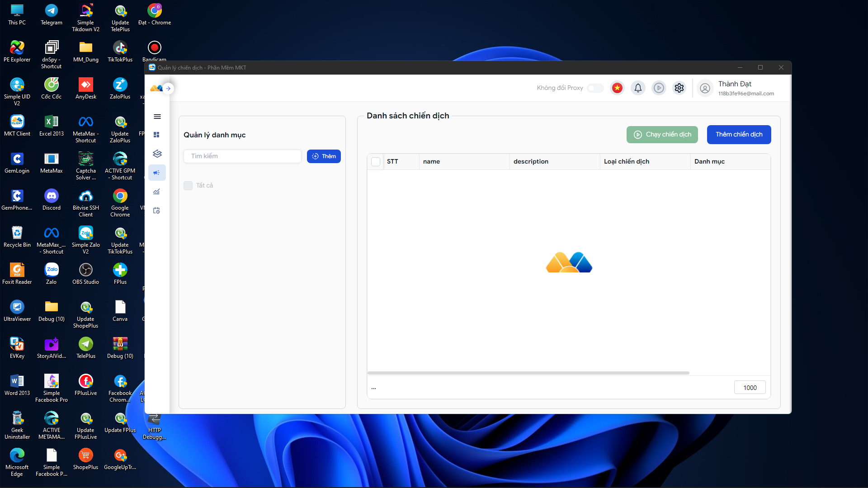Click the 1000 page size field
Image resolution: width=868 pixels, height=488 pixels.
click(x=750, y=388)
